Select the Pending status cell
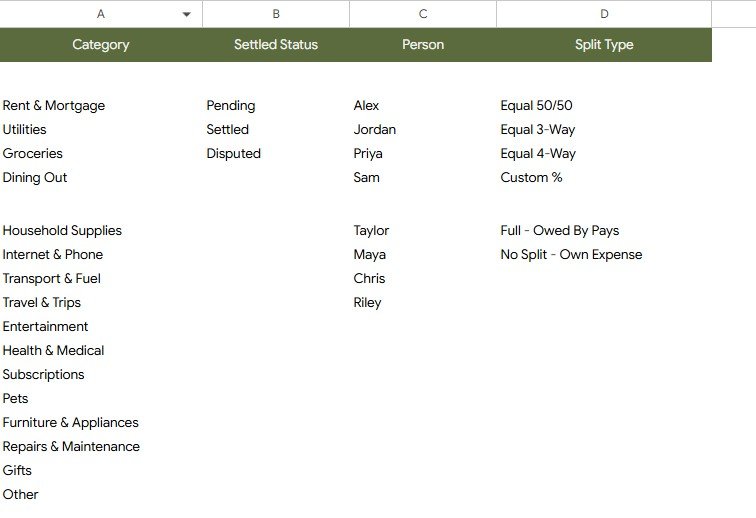Viewport: 756px width, 518px height. pos(276,106)
